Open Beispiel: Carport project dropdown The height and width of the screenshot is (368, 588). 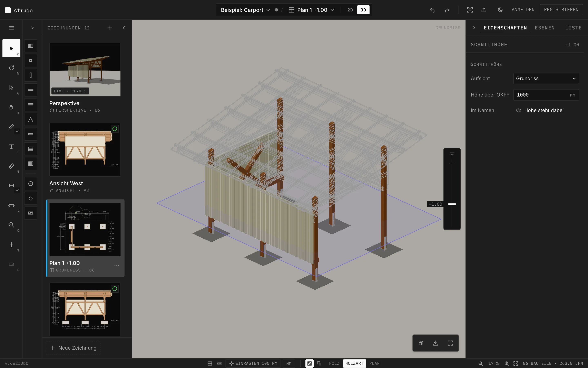[x=245, y=10]
